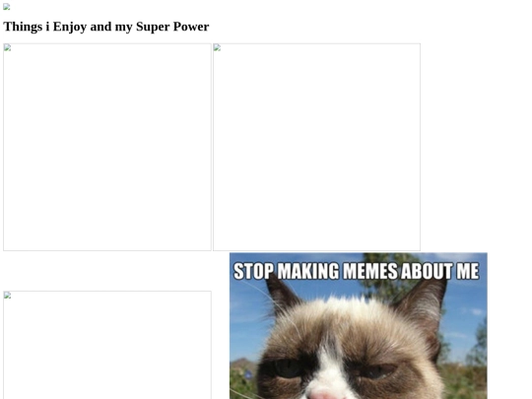Click "Super Power" in the page heading
532x399 pixels.
(172, 27)
